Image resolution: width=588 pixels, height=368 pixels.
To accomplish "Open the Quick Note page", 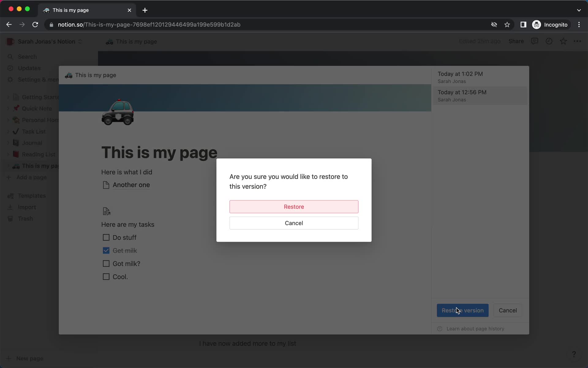I will [36, 109].
